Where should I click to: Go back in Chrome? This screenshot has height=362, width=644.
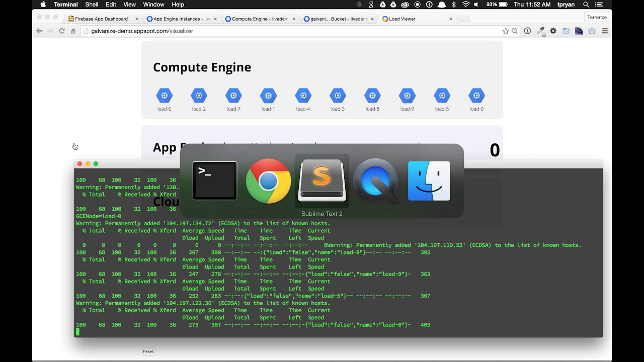pos(39,31)
